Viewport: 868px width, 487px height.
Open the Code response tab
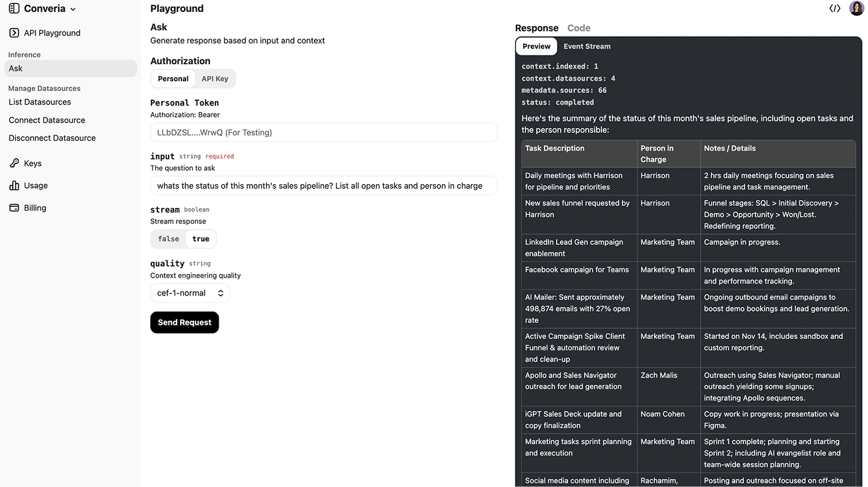[579, 28]
